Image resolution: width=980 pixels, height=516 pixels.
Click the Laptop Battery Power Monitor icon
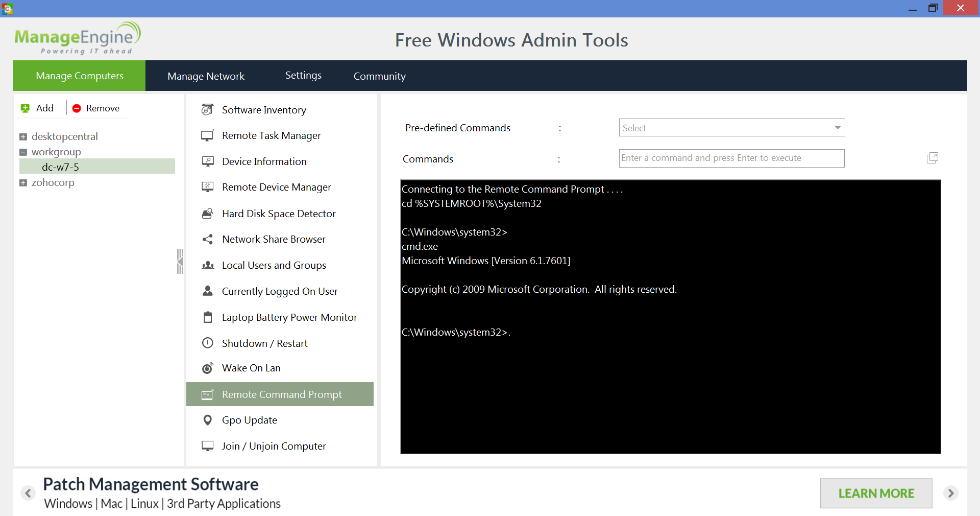[x=207, y=317]
